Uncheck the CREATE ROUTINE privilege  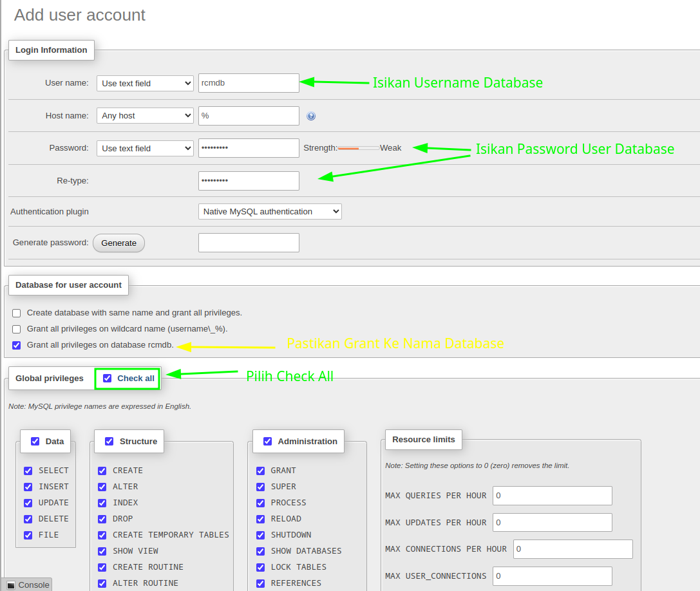(x=102, y=567)
